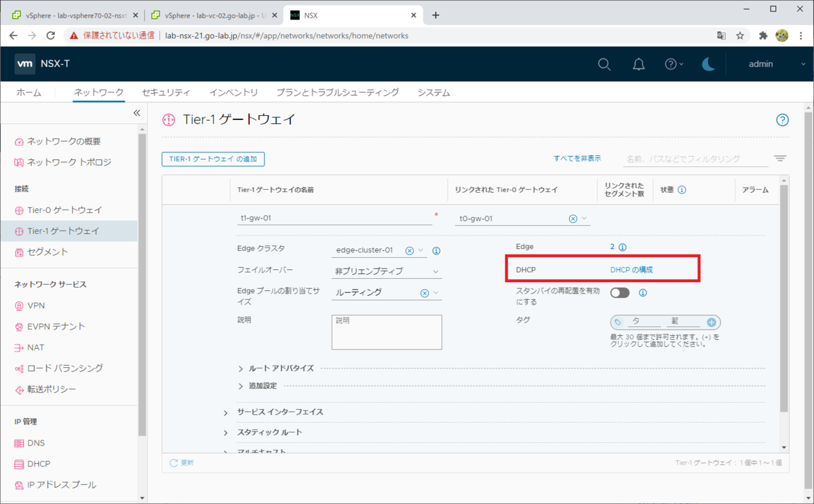Image resolution: width=814 pixels, height=504 pixels.
Task: Toggle dark mode moon icon
Action: pos(708,64)
